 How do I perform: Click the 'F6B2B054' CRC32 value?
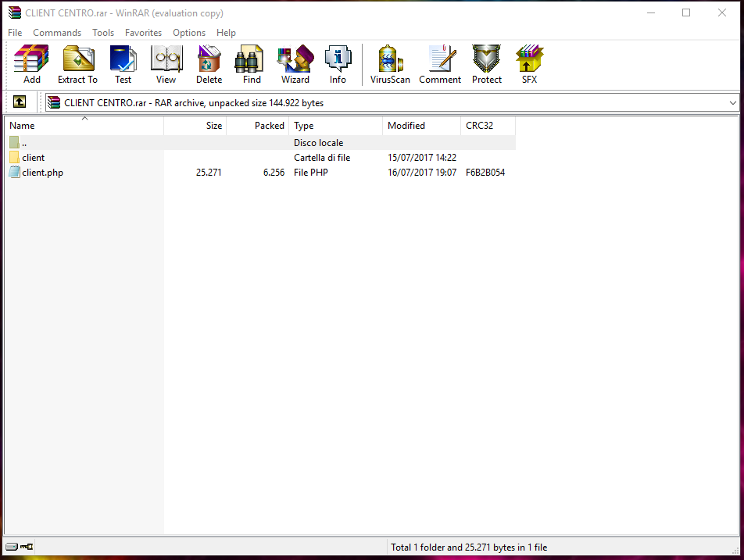485,172
